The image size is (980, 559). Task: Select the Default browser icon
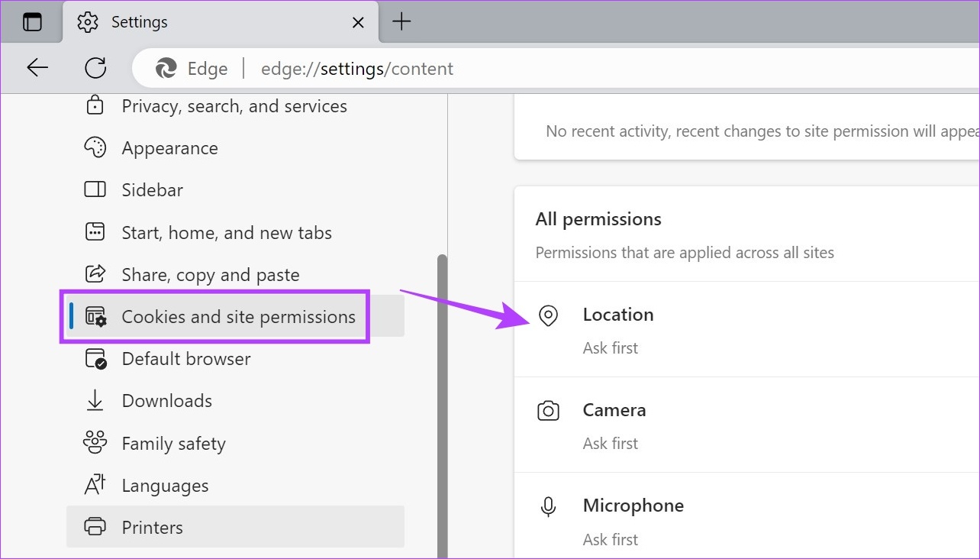pos(95,358)
